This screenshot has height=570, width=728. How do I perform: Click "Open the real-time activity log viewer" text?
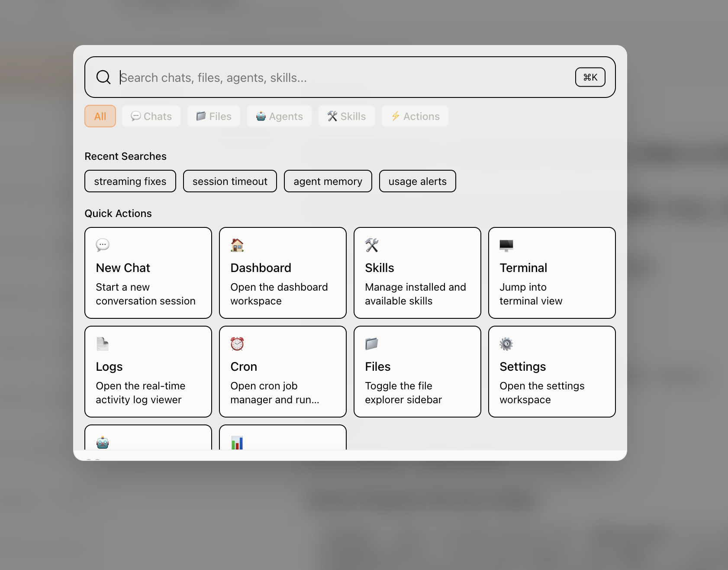pos(141,393)
